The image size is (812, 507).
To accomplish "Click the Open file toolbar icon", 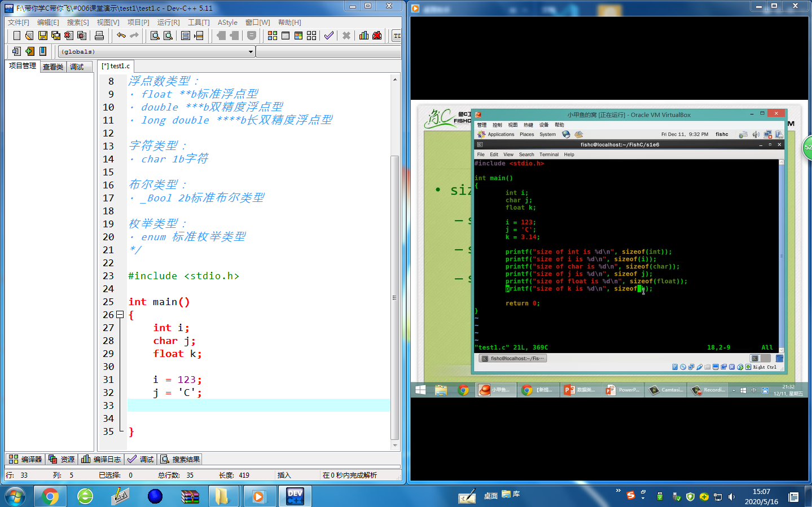I will [x=29, y=36].
